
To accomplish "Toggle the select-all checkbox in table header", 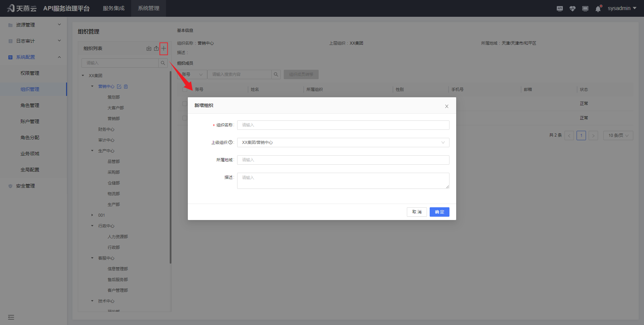I will click(x=185, y=90).
